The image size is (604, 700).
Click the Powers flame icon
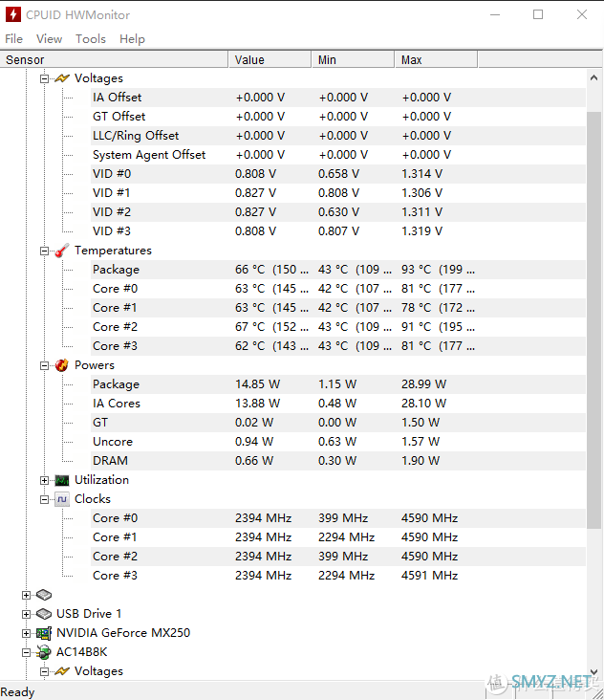pyautogui.click(x=62, y=365)
